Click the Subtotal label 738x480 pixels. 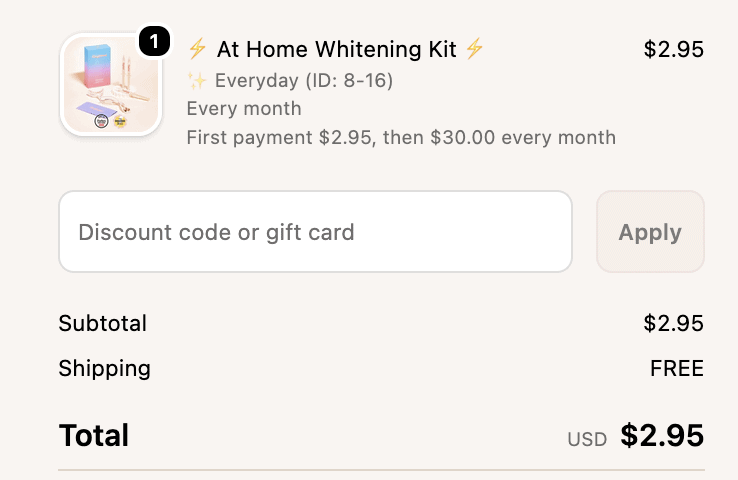103,323
